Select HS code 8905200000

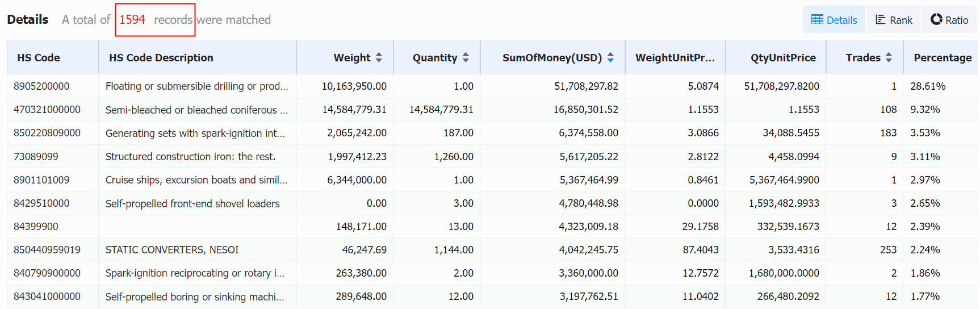click(x=41, y=86)
